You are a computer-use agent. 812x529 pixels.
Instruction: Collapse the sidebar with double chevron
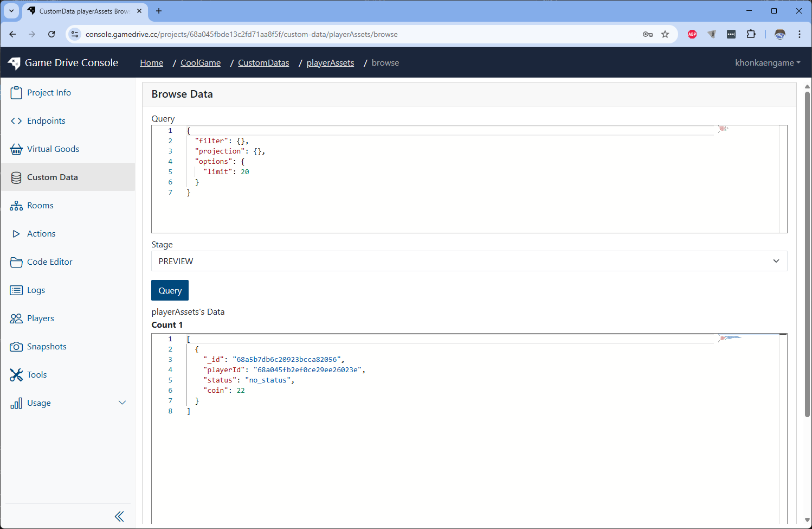(119, 517)
